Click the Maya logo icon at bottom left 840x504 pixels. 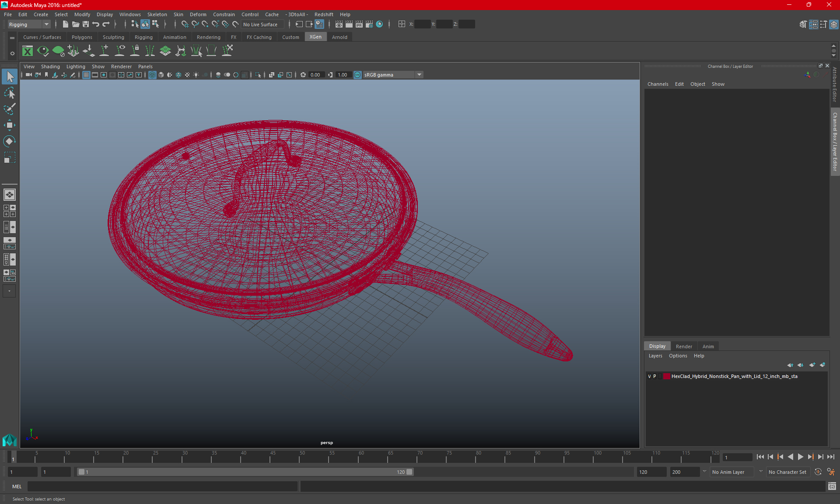point(10,440)
